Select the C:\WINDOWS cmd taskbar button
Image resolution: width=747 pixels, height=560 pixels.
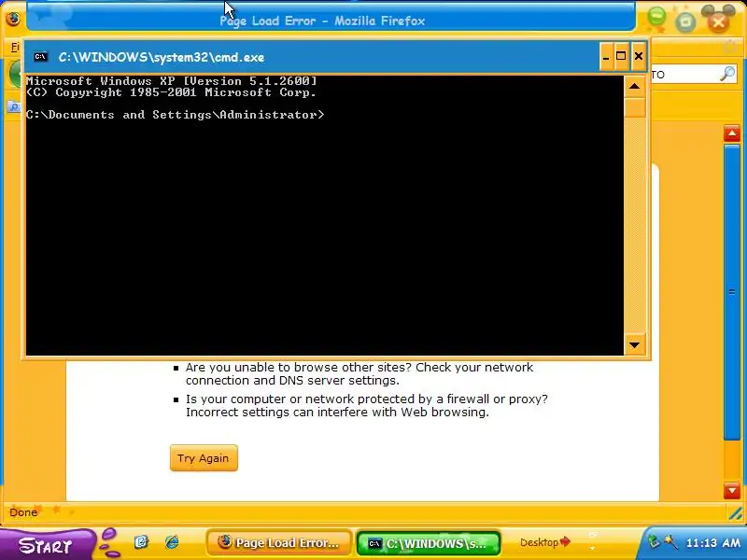tap(429, 543)
